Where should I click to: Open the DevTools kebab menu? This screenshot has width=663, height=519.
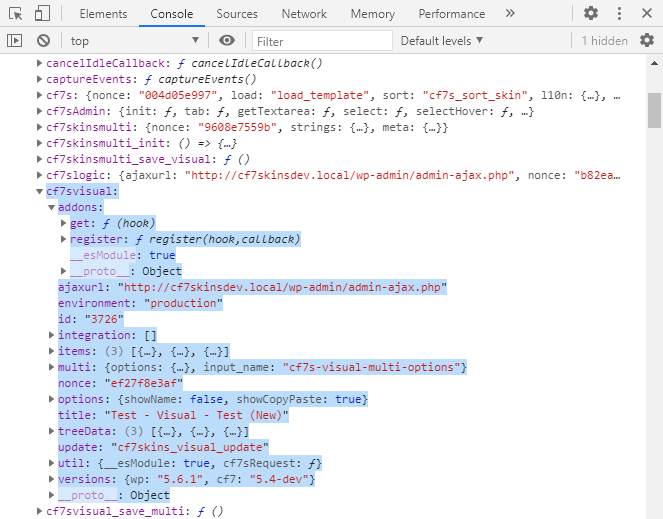(x=620, y=14)
